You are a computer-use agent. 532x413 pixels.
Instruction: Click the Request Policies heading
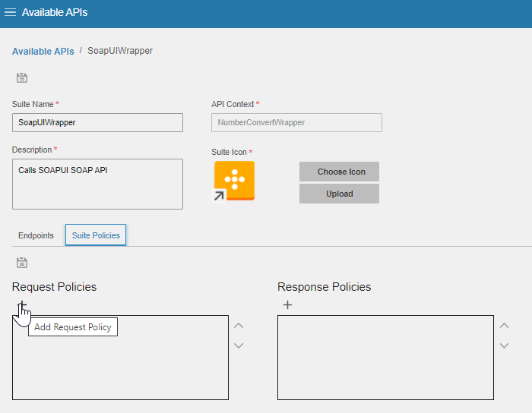coord(54,287)
